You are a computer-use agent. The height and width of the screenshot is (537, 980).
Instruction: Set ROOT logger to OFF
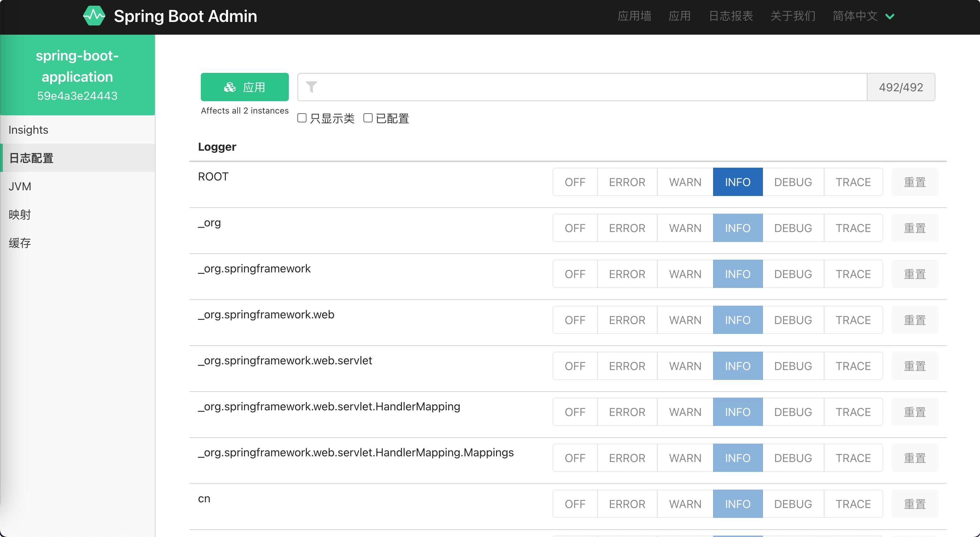575,182
